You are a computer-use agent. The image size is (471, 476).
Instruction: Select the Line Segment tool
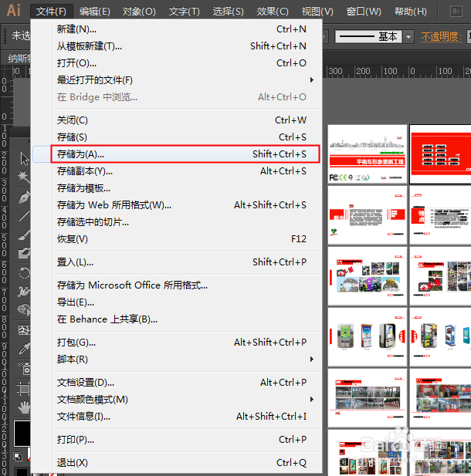pyautogui.click(x=24, y=215)
